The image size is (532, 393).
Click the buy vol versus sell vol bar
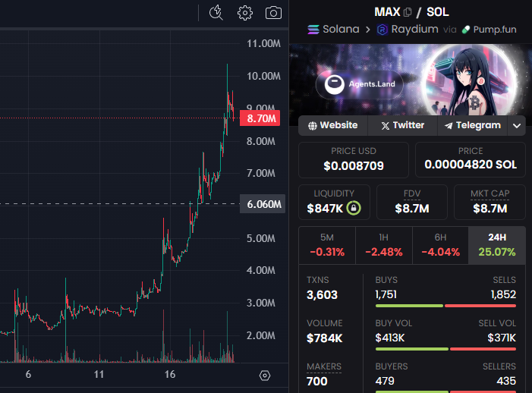(445, 349)
